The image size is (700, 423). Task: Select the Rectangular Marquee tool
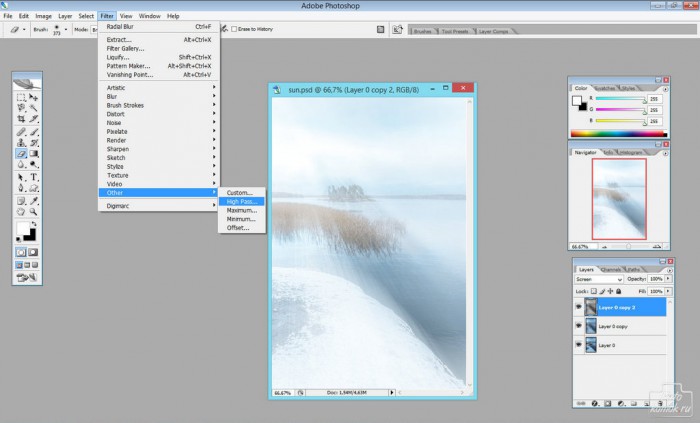tap(21, 97)
